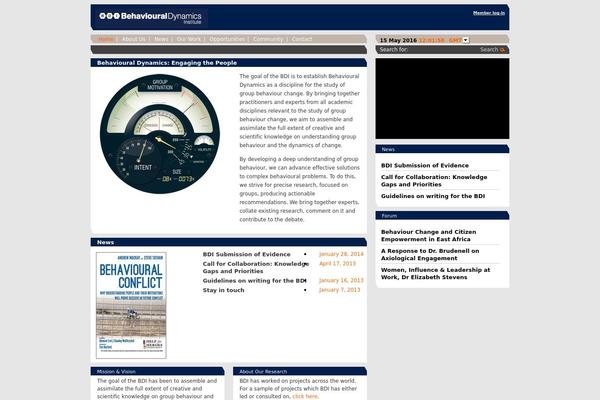
Task: Open the 'Stay in touch' news item
Action: (223, 290)
